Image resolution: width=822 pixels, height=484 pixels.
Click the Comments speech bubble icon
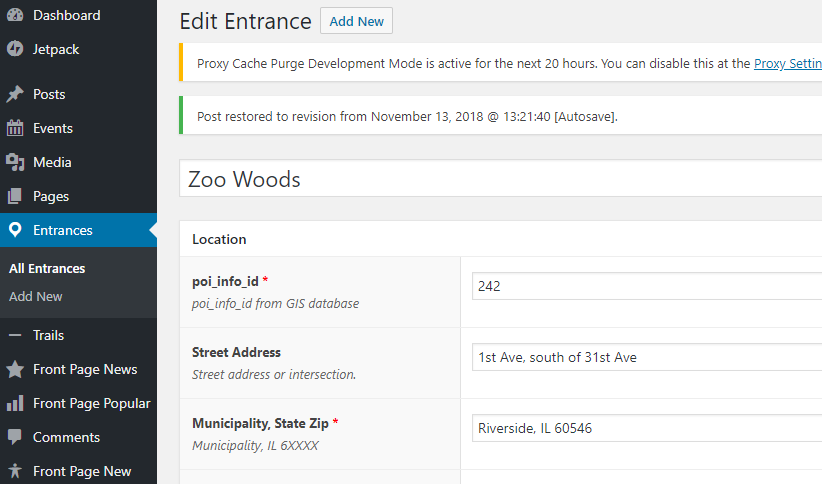coord(15,437)
